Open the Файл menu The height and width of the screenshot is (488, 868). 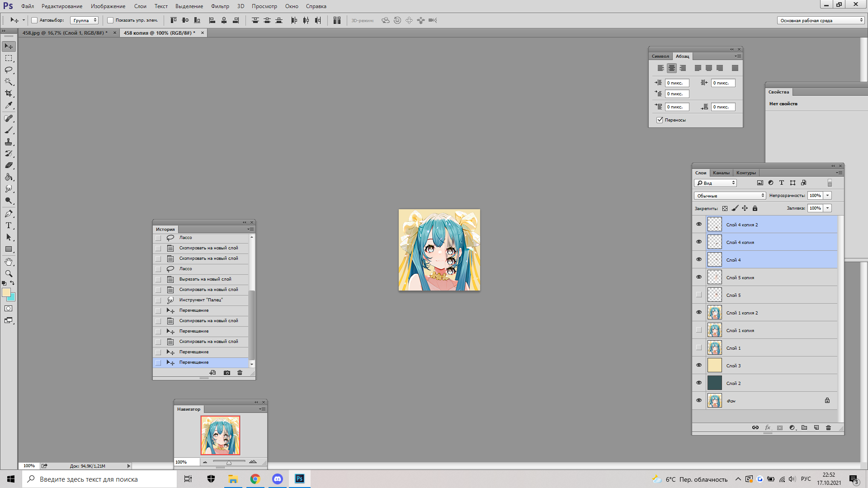coord(28,6)
